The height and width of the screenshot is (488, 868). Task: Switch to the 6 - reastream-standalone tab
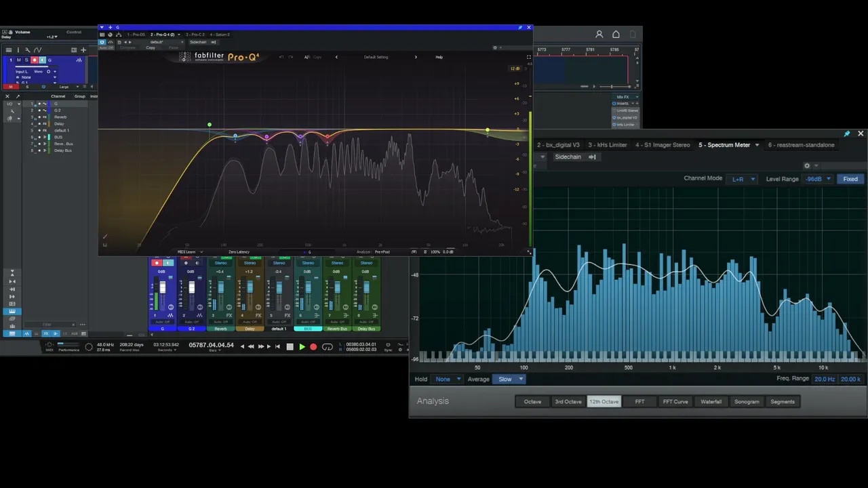801,145
